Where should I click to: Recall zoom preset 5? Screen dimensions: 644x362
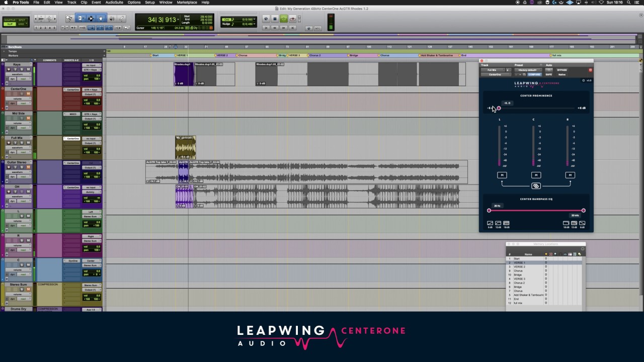coord(55,28)
